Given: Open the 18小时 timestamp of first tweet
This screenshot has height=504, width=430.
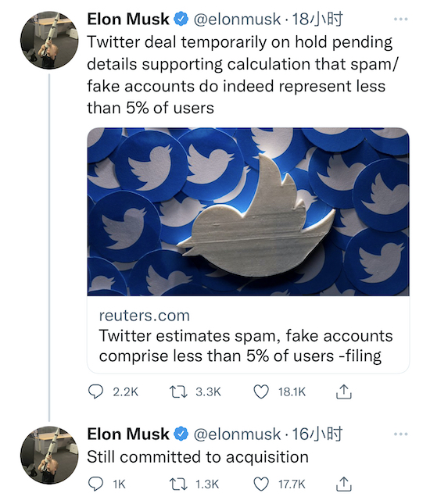Looking at the screenshot, I should [x=317, y=20].
